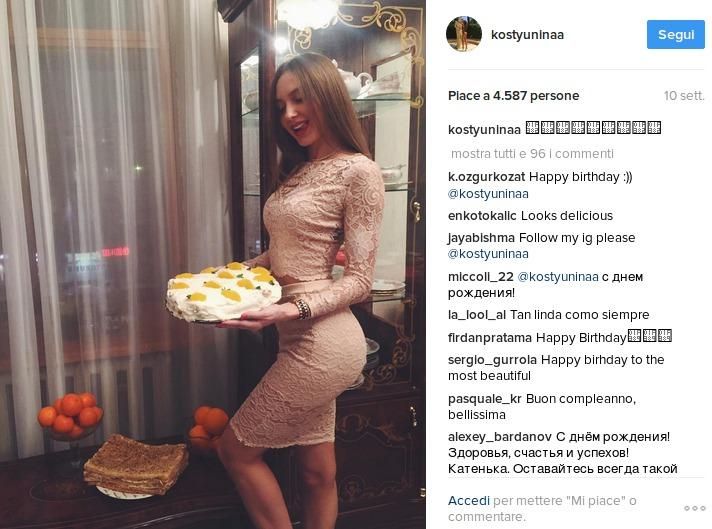This screenshot has width=712, height=529.
Task: View firdanpratama's profile
Action: pyautogui.click(x=490, y=338)
